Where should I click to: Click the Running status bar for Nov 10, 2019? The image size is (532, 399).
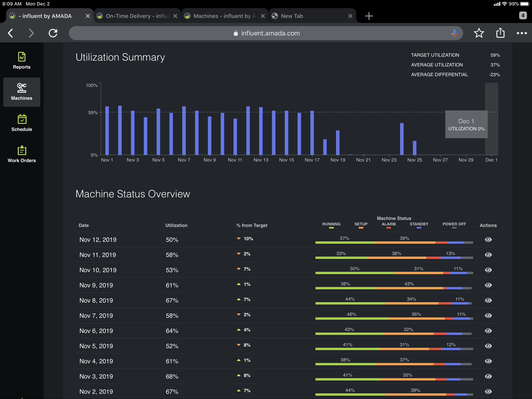[x=355, y=273]
